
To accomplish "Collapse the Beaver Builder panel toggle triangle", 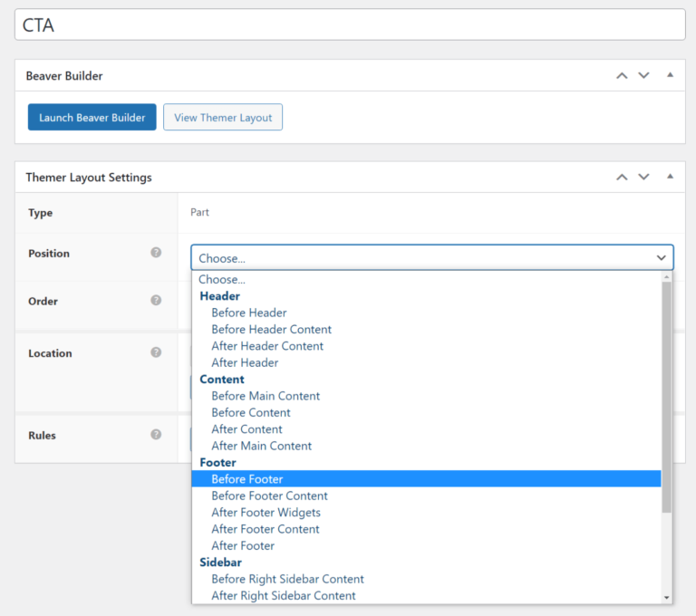I will click(x=670, y=75).
